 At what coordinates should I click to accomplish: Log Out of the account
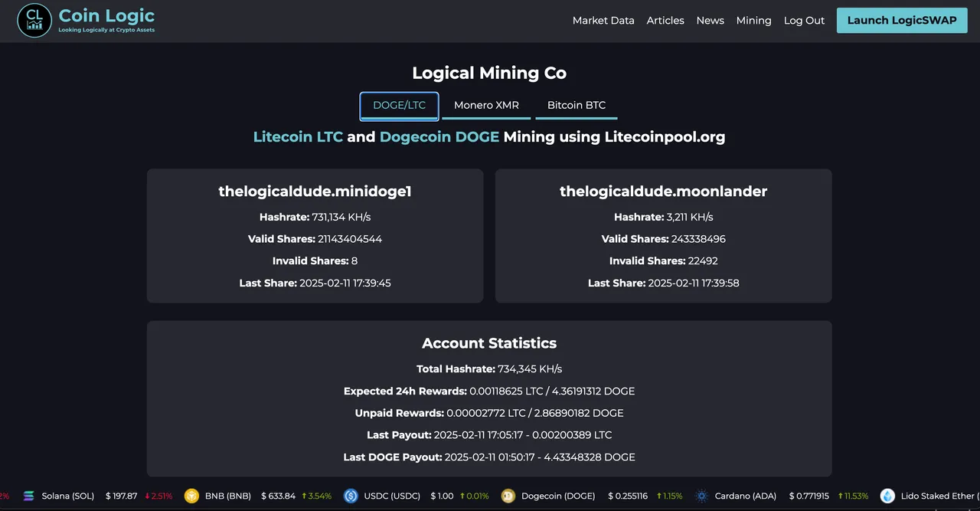[804, 21]
